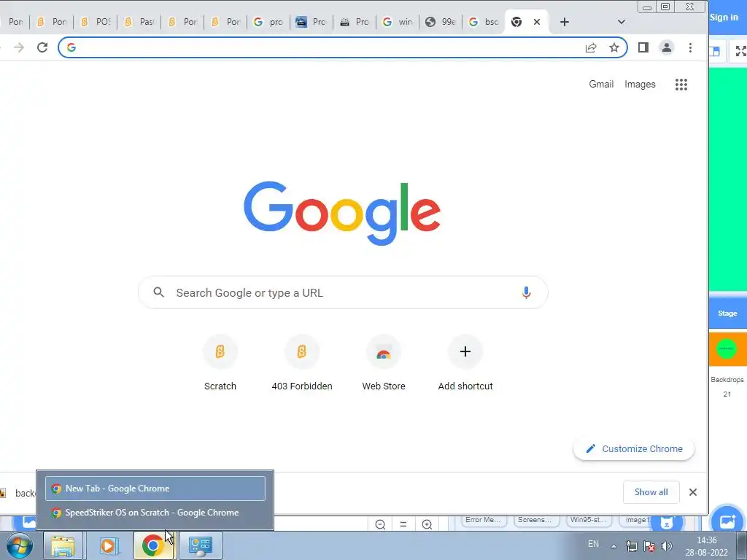Open the Scratch shortcut tile
Image resolution: width=747 pixels, height=560 pixels.
click(x=220, y=363)
